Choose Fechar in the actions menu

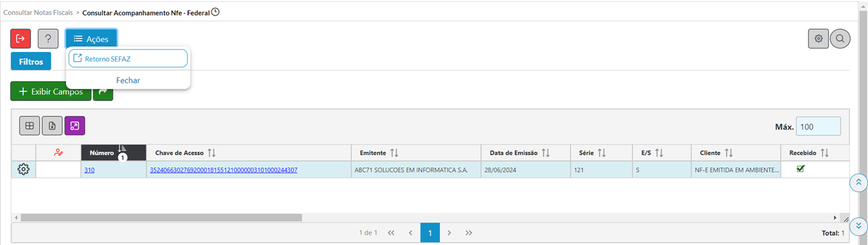128,80
